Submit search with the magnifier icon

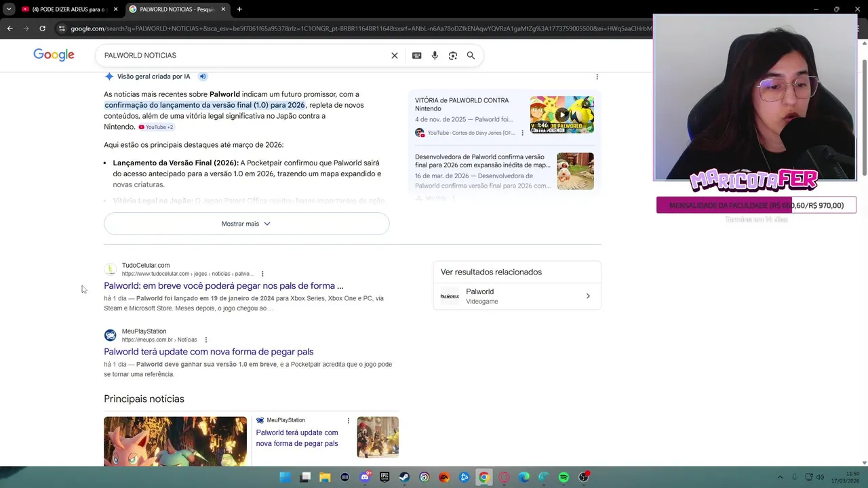(x=471, y=56)
